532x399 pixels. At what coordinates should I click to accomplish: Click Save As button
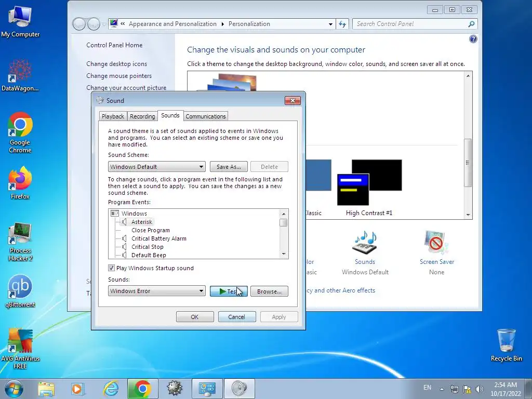click(x=229, y=167)
